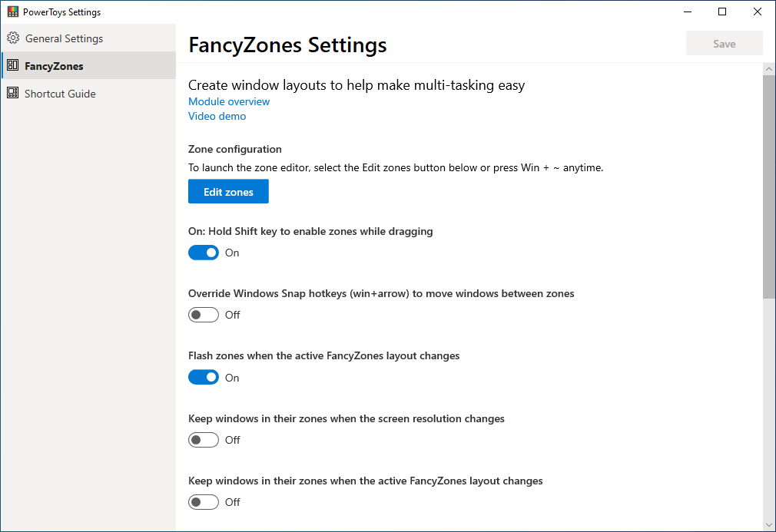This screenshot has height=532, width=776.
Task: Click the General Settings gear icon
Action: tap(13, 38)
